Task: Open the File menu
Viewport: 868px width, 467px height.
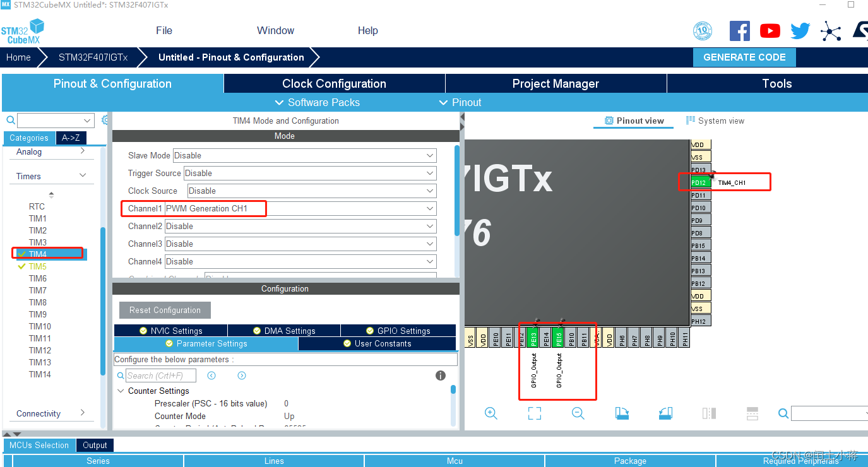Action: click(x=164, y=30)
